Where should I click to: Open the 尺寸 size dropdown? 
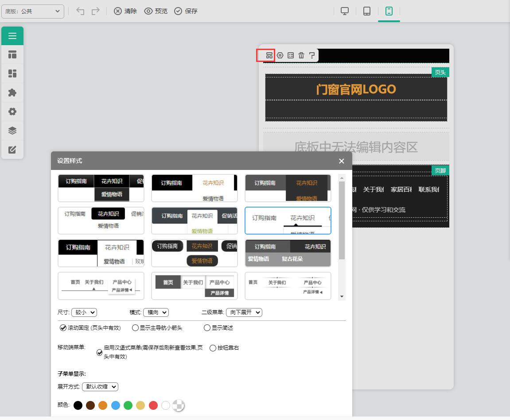[84, 312]
